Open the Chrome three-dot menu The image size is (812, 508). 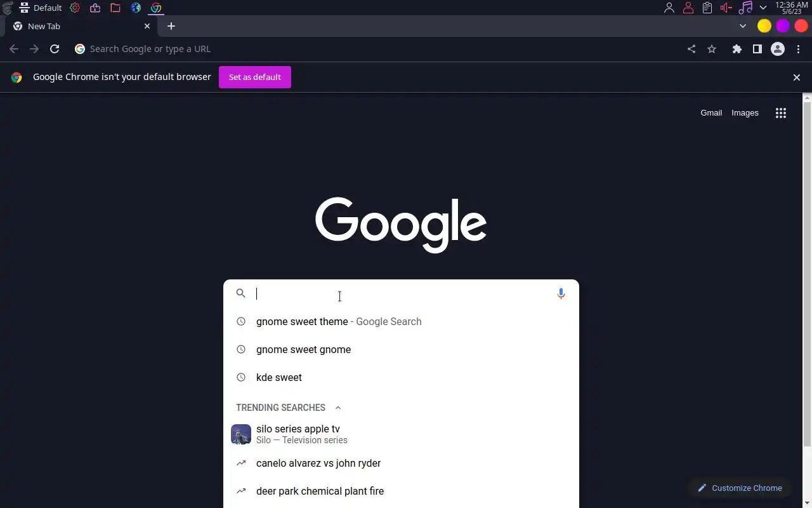point(798,49)
